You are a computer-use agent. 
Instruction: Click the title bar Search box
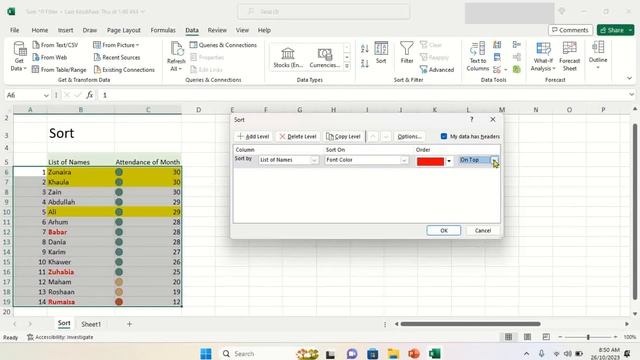pyautogui.click(x=324, y=11)
